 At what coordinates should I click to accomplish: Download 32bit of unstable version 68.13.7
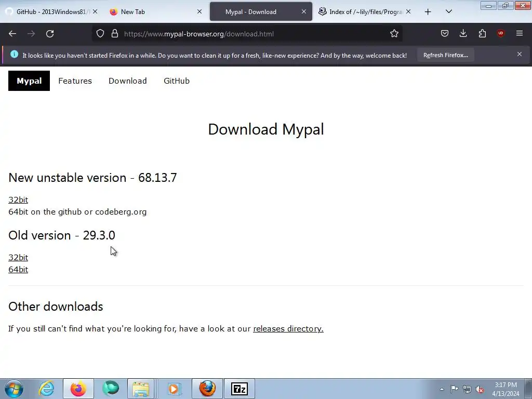coord(18,200)
